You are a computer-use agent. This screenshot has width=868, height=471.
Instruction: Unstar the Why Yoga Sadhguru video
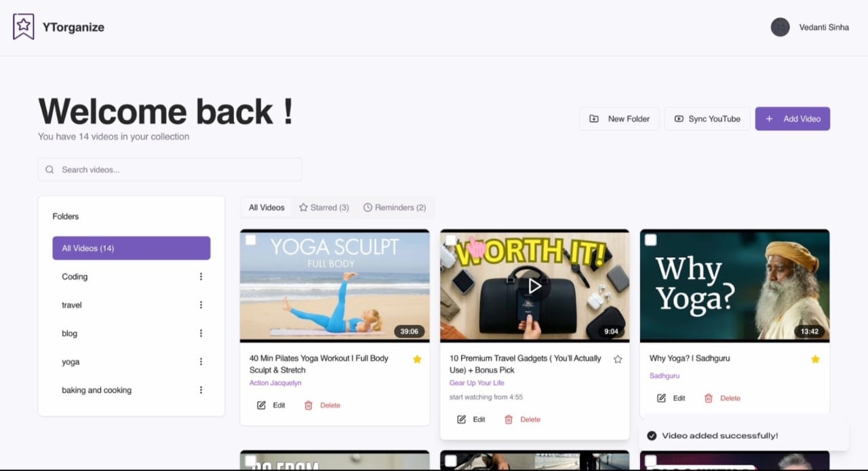click(815, 359)
